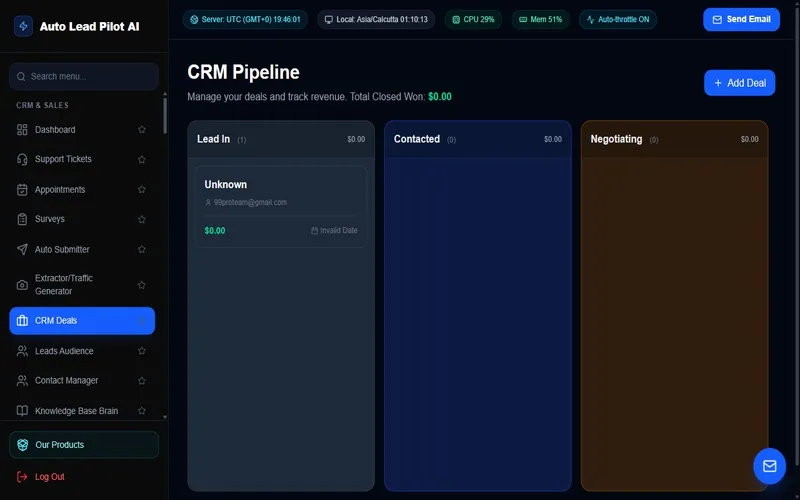Open Auto Submitter from the sidebar
This screenshot has width=800, height=500.
pyautogui.click(x=82, y=249)
